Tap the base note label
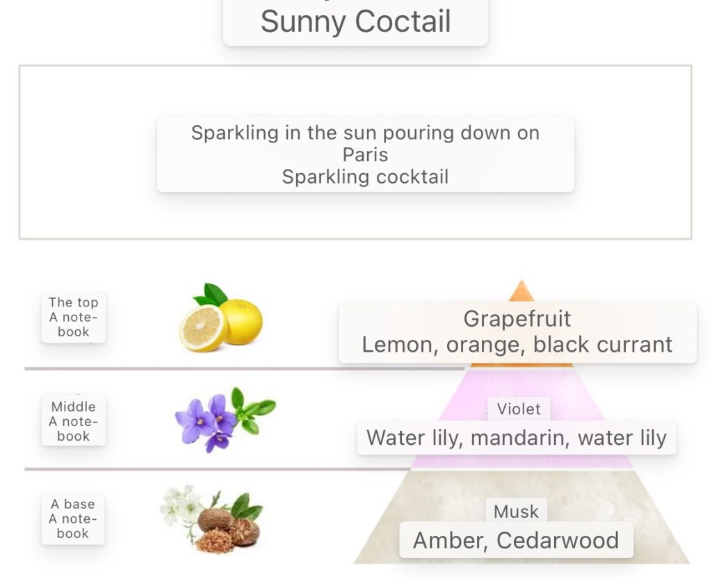This screenshot has width=712, height=588. point(73,518)
